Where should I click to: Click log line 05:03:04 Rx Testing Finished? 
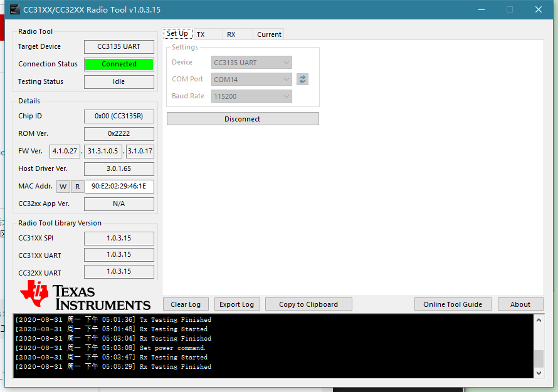point(113,339)
